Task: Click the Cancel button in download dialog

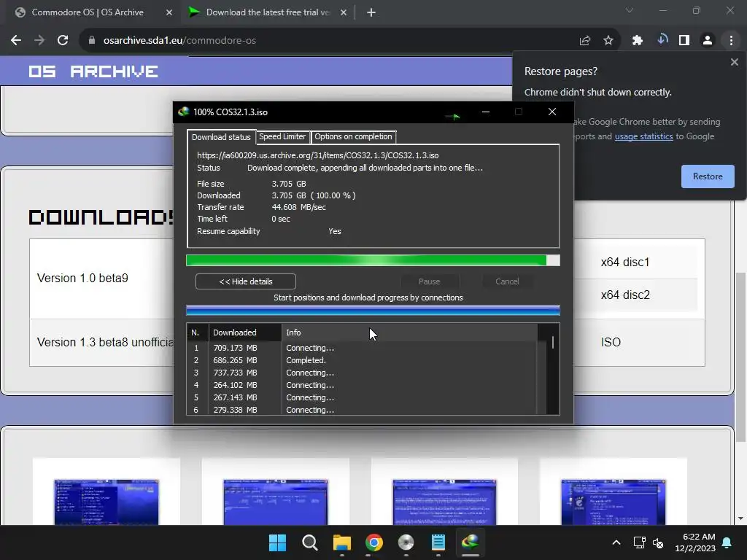Action: (507, 281)
